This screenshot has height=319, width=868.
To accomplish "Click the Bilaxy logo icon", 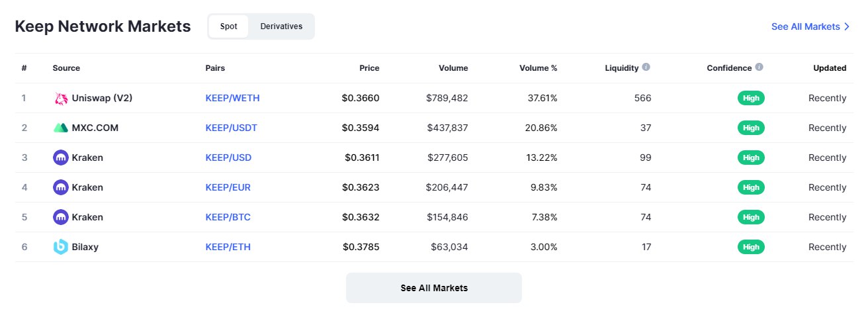I will (x=61, y=247).
